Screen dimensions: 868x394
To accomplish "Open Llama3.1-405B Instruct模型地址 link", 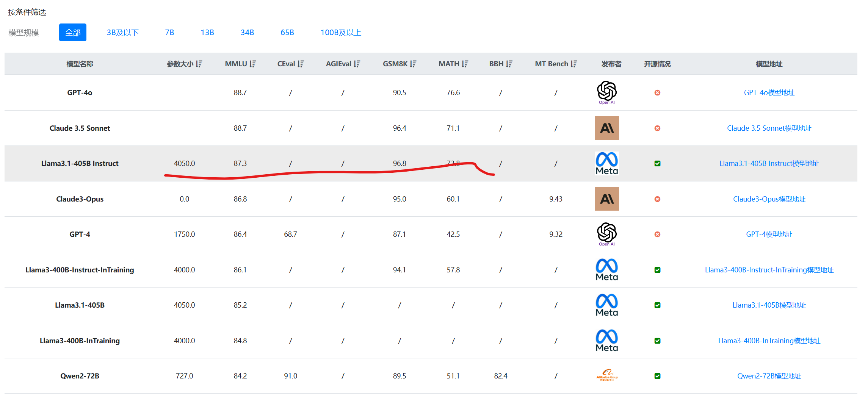I will [769, 163].
